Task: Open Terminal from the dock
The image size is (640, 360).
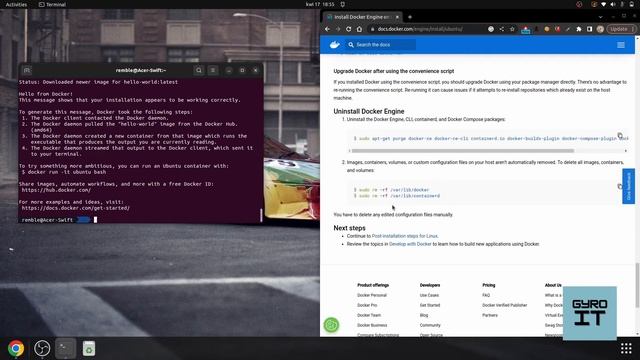Action: (65, 348)
